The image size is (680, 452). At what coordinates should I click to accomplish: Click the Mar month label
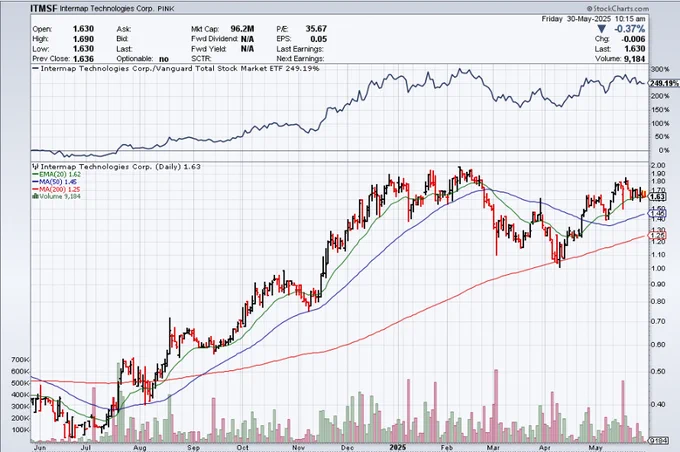pyautogui.click(x=493, y=448)
